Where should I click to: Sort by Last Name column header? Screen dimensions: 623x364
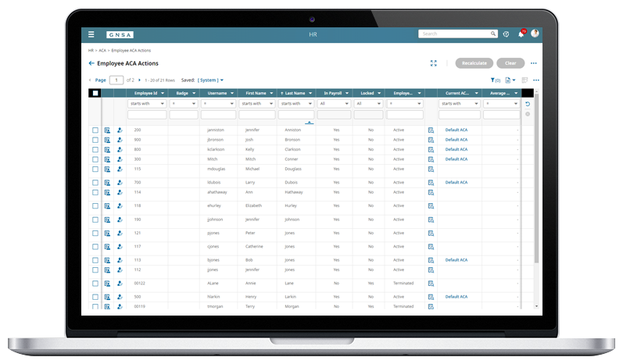295,93
